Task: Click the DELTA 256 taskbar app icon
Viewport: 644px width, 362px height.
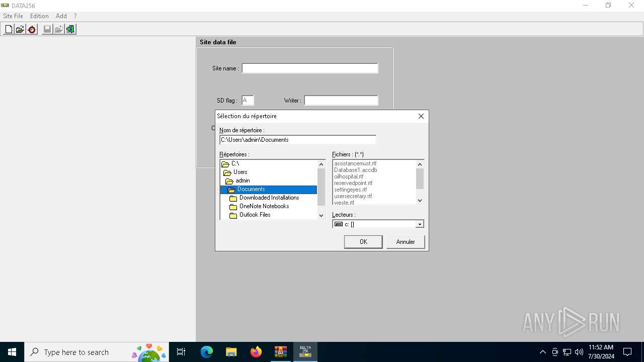Action: pos(305,352)
